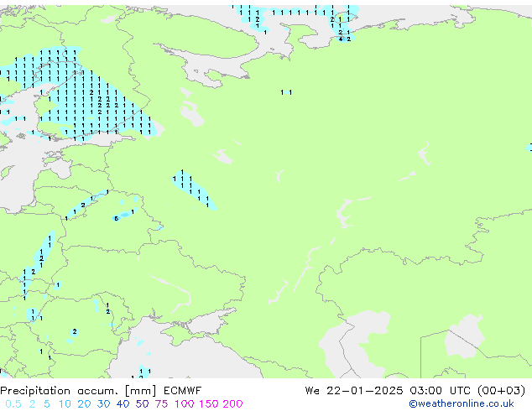Click the ECMWF model label

point(179,390)
